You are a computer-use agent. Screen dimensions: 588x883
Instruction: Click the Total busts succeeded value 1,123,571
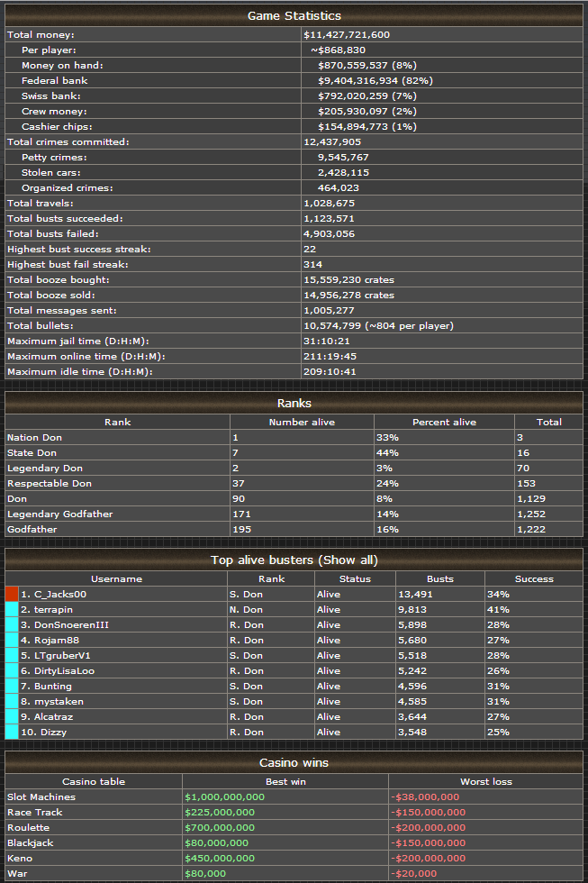coord(330,218)
